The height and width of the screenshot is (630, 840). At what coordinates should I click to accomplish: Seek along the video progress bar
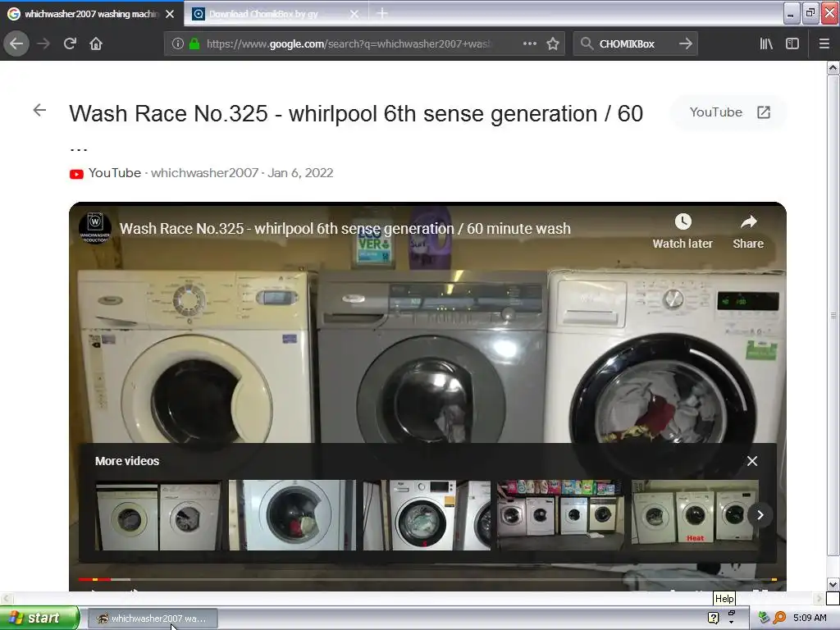(x=427, y=579)
